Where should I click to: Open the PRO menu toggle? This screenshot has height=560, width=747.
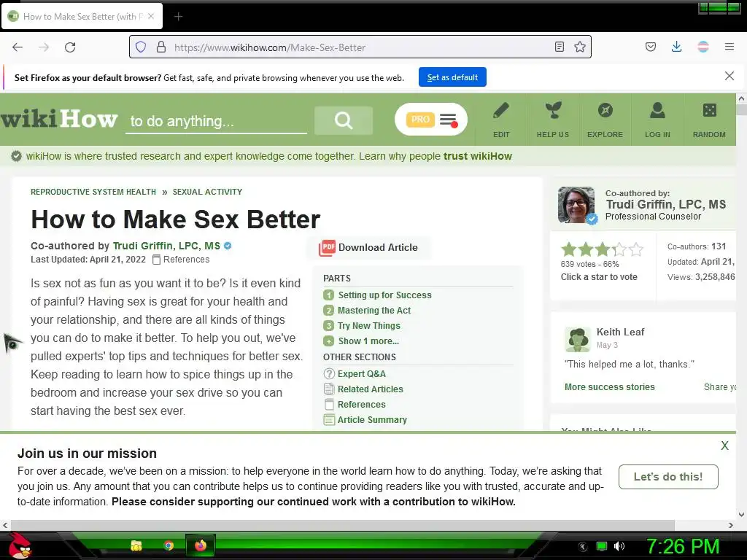[x=430, y=119]
